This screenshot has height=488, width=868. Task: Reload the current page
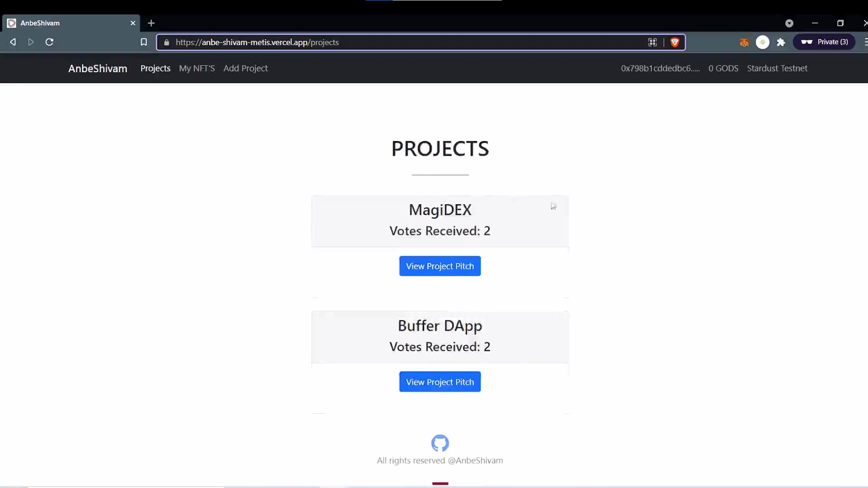pyautogui.click(x=49, y=42)
